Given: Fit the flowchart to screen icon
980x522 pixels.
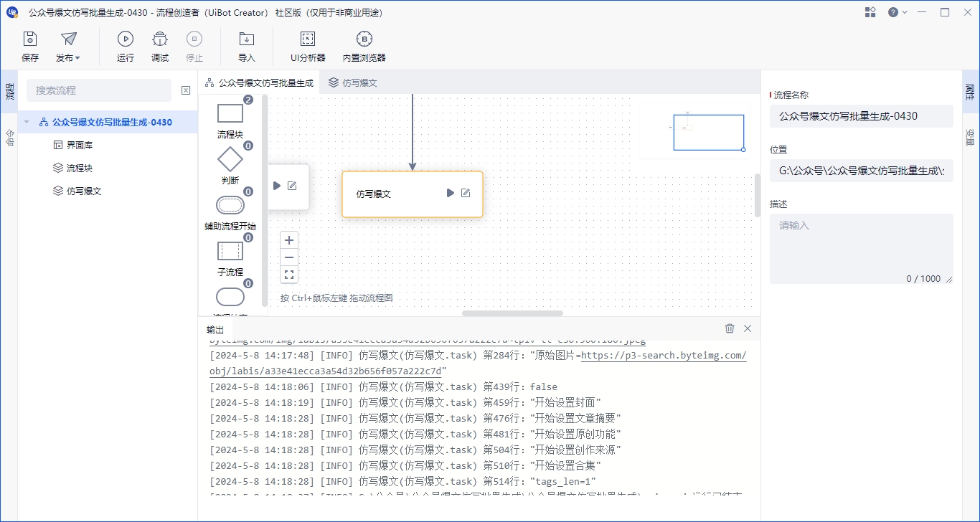Looking at the screenshot, I should click(289, 275).
